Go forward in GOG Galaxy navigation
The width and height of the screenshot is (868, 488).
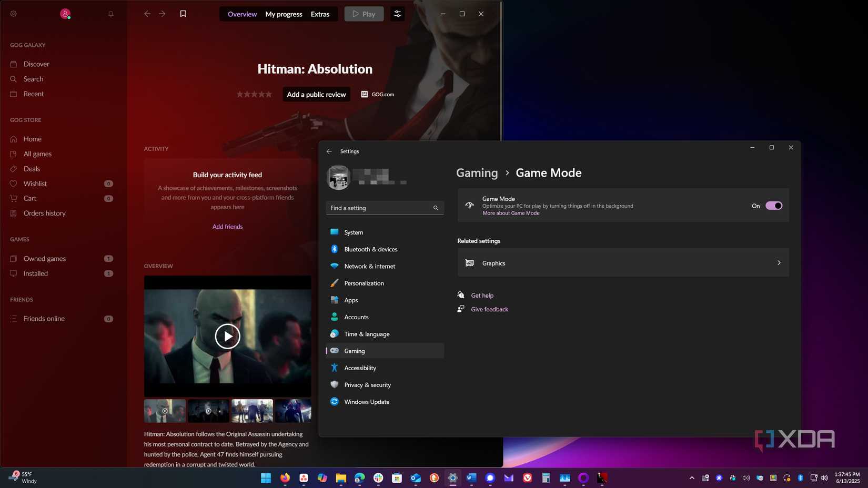click(x=163, y=14)
